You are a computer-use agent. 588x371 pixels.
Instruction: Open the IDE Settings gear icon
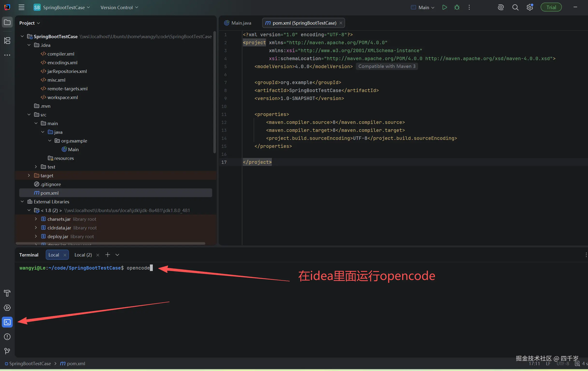coord(530,7)
